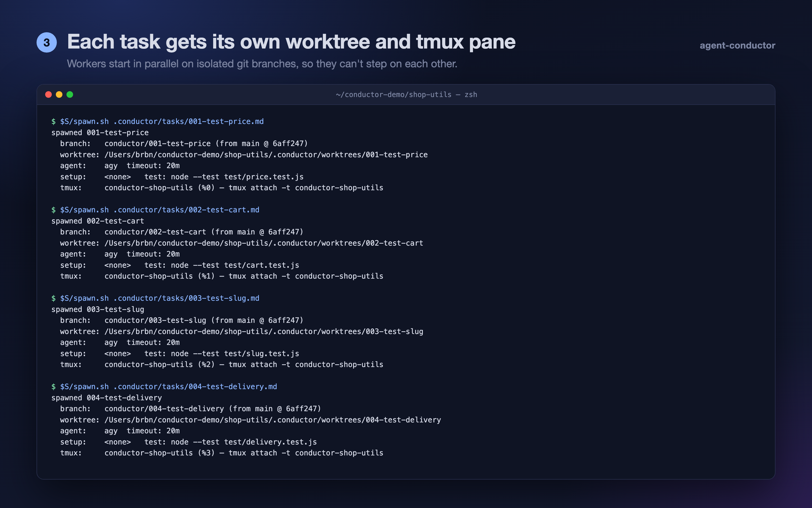The width and height of the screenshot is (812, 508).
Task: Click the line 'spawned 001-test-price'
Action: point(100,133)
